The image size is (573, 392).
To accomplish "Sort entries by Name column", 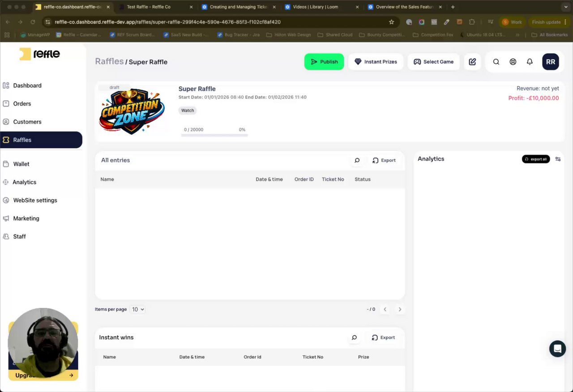I will [107, 179].
